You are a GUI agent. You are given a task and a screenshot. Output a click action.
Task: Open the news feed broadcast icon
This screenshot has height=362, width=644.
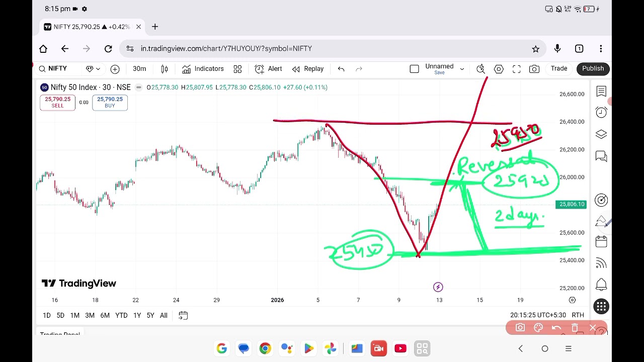601,263
